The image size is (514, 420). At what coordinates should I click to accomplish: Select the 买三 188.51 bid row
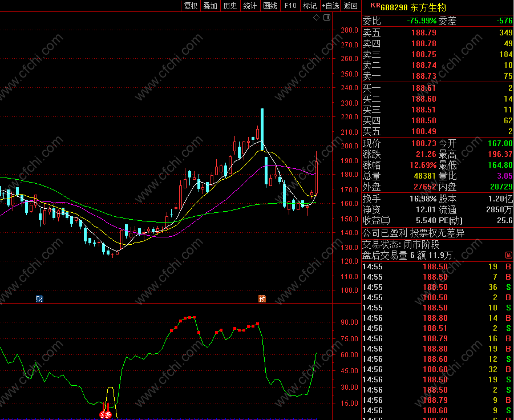click(438, 110)
